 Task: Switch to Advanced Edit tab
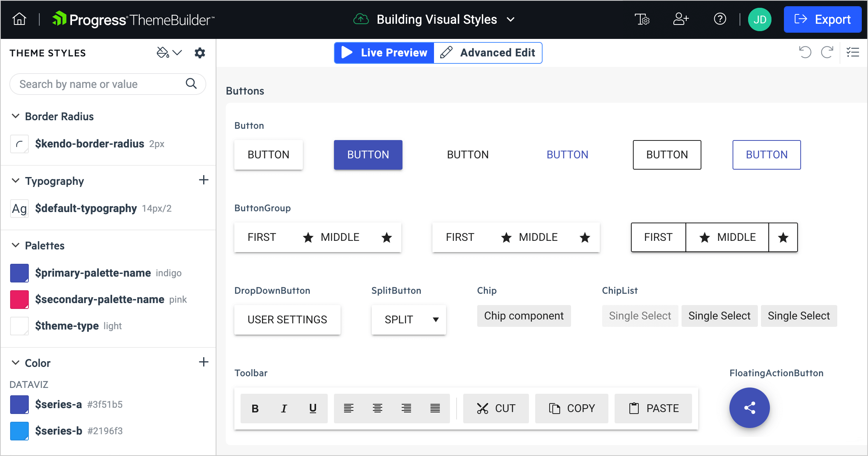488,53
